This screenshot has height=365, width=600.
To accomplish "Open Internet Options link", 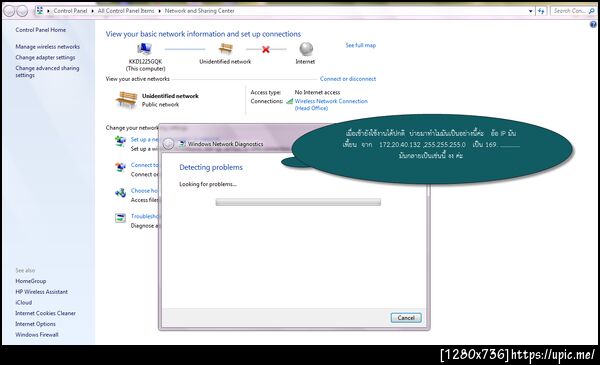I will point(35,324).
